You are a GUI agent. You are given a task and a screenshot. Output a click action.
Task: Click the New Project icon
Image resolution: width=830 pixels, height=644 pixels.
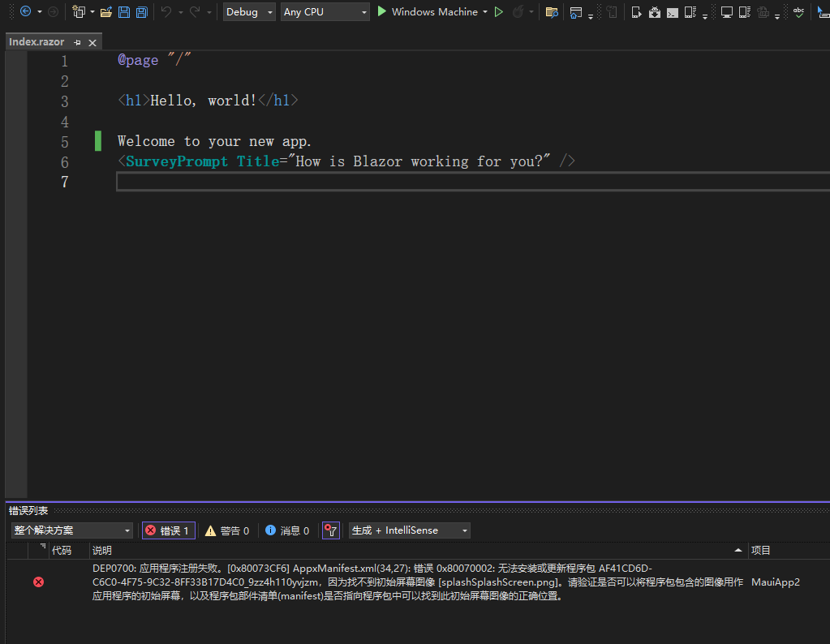pos(79,11)
